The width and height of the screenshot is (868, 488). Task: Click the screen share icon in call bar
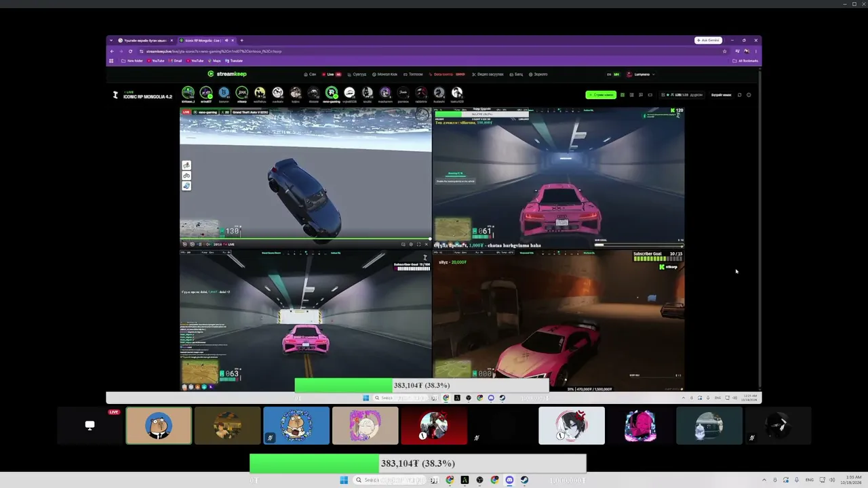(x=90, y=426)
